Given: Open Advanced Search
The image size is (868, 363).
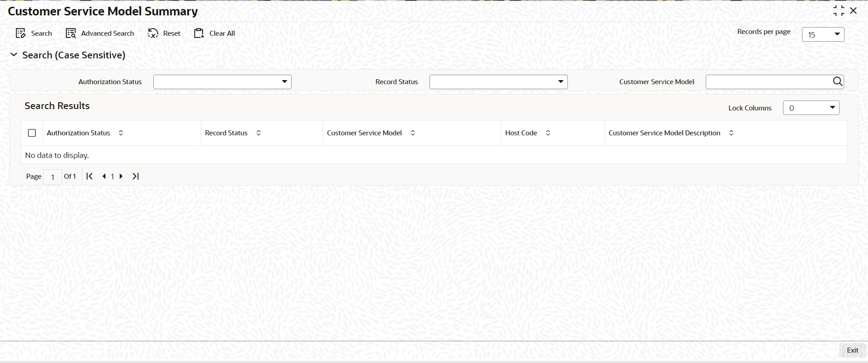Looking at the screenshot, I should 100,33.
